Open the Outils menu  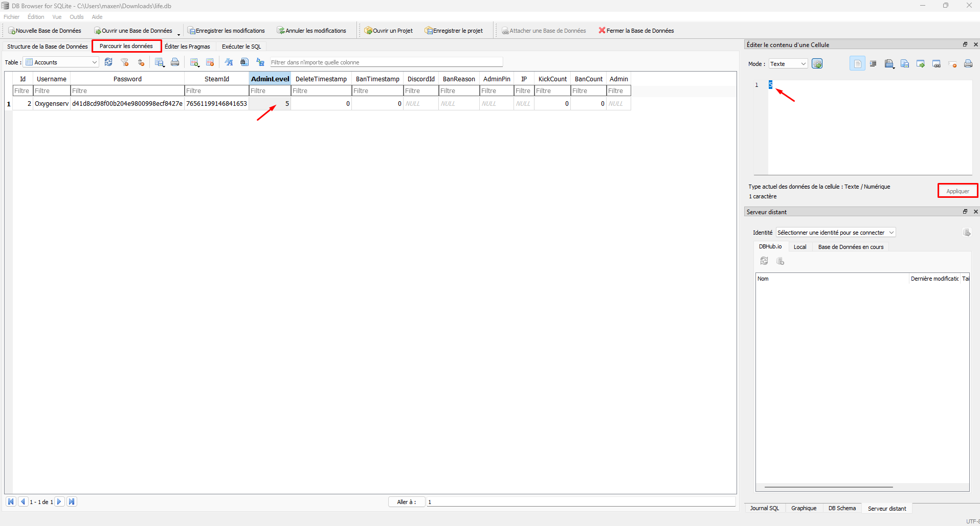click(x=76, y=17)
